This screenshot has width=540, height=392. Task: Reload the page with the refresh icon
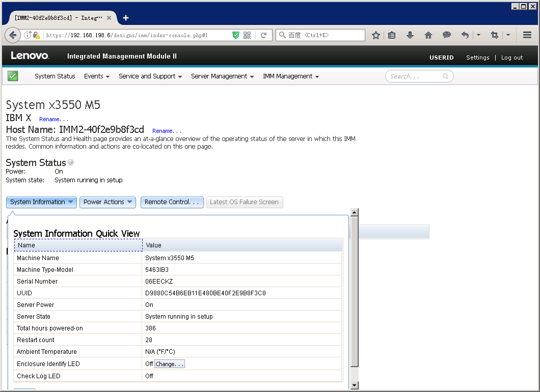tap(263, 35)
